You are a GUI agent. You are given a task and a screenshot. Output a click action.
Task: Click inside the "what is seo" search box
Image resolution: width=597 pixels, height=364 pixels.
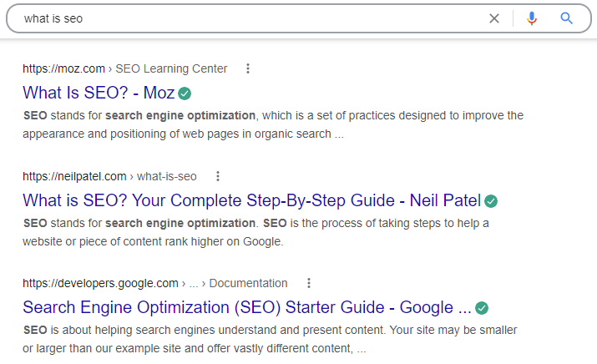[250, 18]
